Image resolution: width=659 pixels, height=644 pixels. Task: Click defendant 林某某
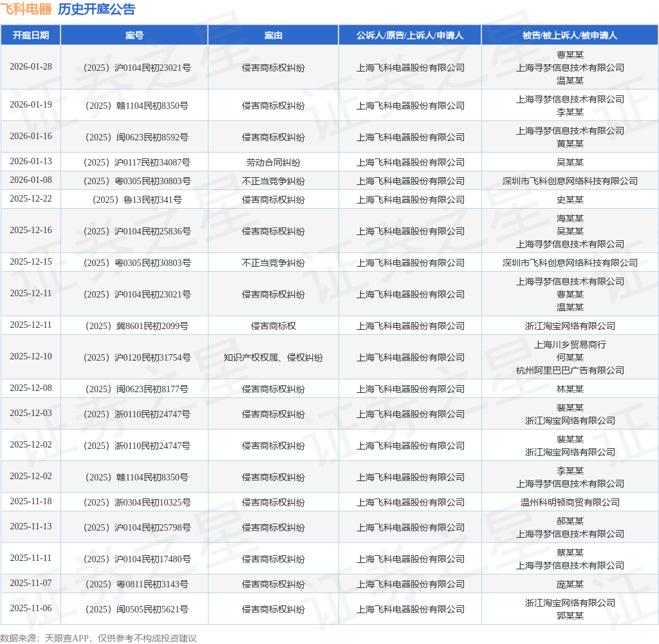point(570,389)
